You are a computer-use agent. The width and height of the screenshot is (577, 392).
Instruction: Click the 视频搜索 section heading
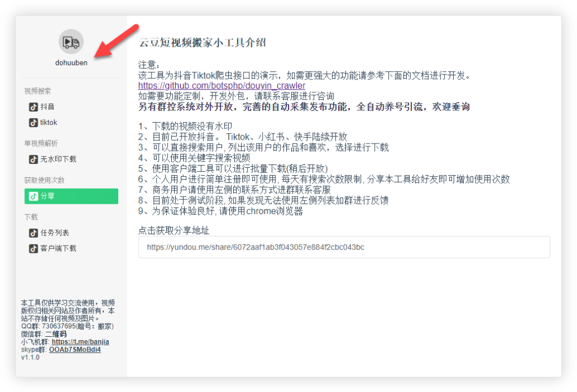pos(38,91)
